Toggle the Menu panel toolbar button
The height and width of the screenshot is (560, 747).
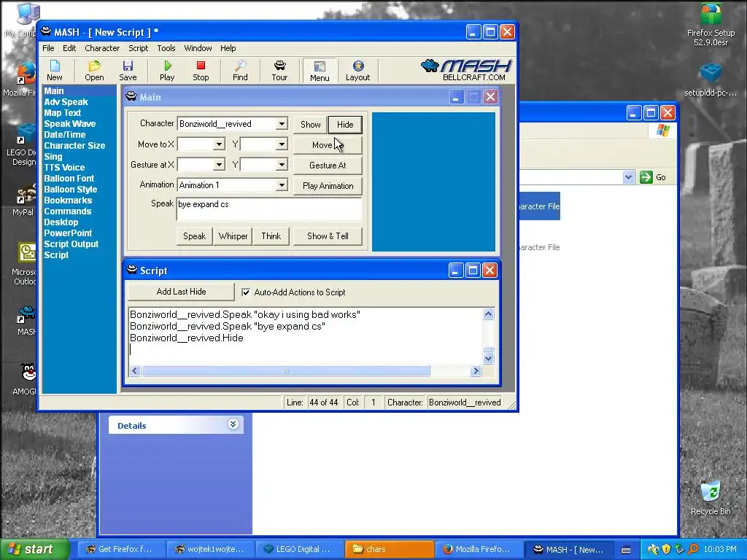[x=320, y=71]
